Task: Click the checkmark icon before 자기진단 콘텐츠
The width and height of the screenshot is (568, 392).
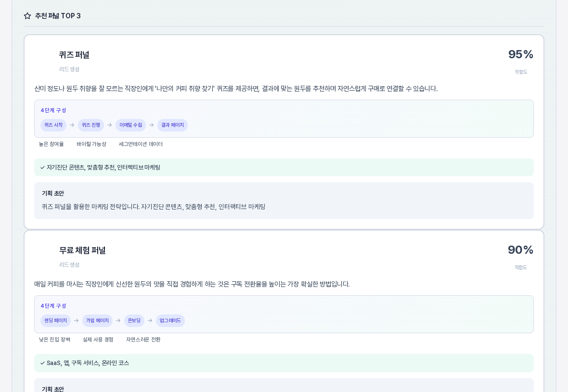Action: point(42,168)
